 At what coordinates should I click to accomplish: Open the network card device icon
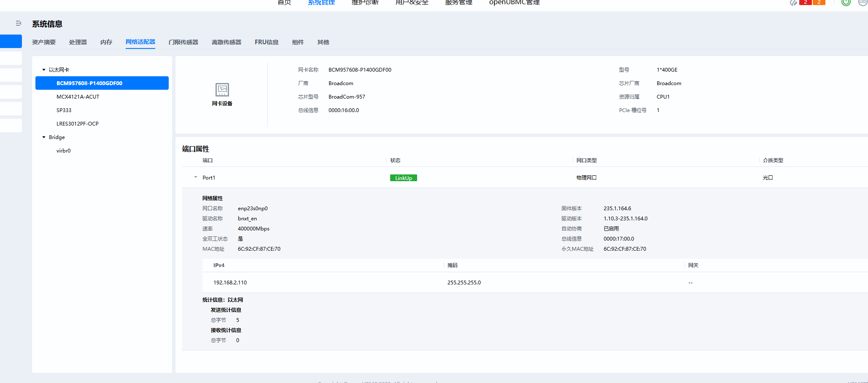(222, 90)
